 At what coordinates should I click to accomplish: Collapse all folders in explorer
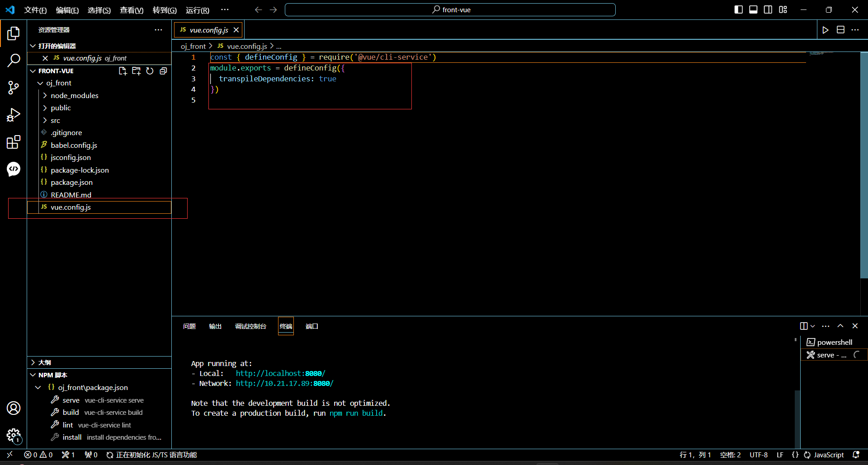tap(163, 71)
